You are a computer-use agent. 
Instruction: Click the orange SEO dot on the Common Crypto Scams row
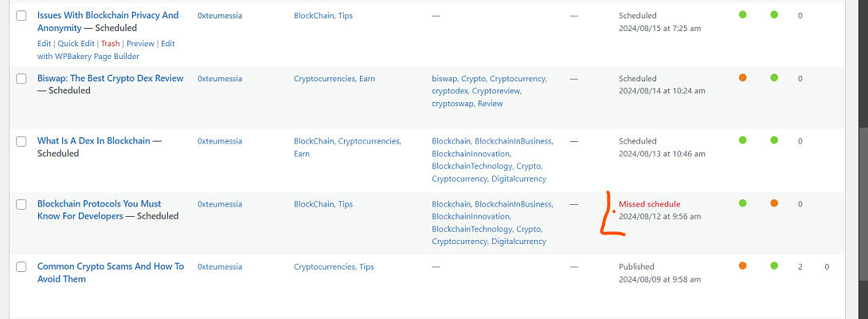(742, 266)
